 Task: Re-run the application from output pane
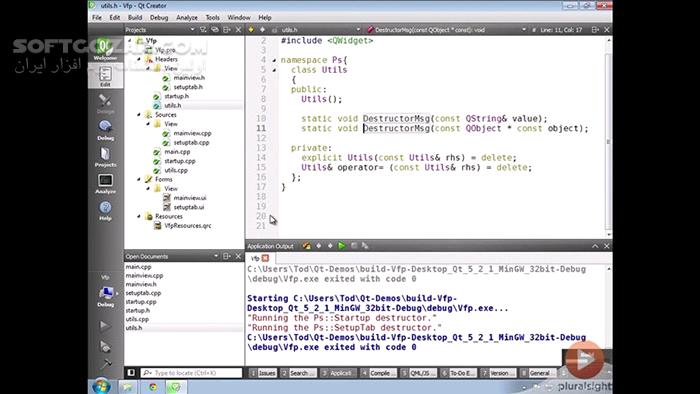point(342,246)
